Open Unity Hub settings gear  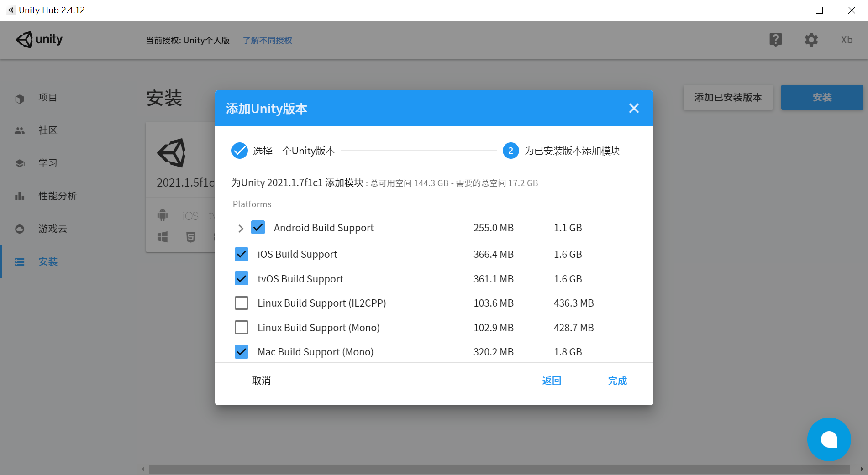pos(811,40)
